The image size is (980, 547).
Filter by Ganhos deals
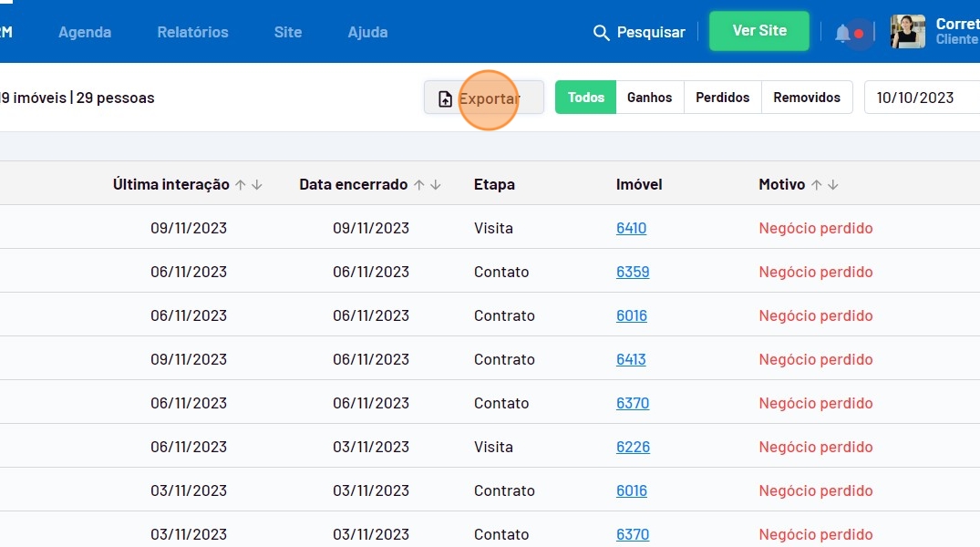click(x=649, y=98)
